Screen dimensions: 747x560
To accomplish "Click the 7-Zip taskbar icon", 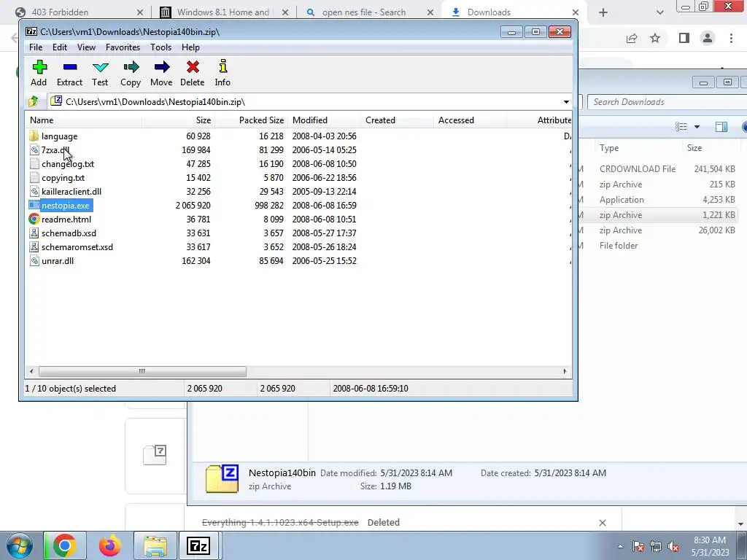I will pyautogui.click(x=198, y=545).
